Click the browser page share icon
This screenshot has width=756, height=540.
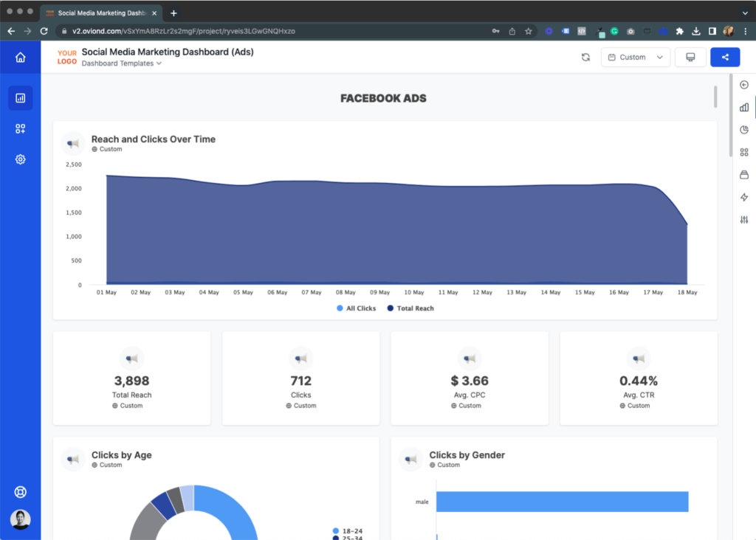pyautogui.click(x=512, y=31)
